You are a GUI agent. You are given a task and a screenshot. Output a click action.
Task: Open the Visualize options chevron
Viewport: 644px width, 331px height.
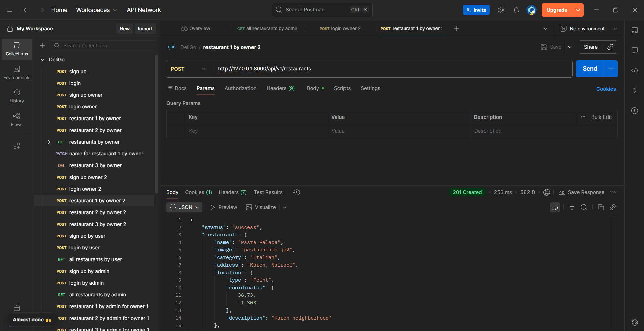pyautogui.click(x=285, y=207)
